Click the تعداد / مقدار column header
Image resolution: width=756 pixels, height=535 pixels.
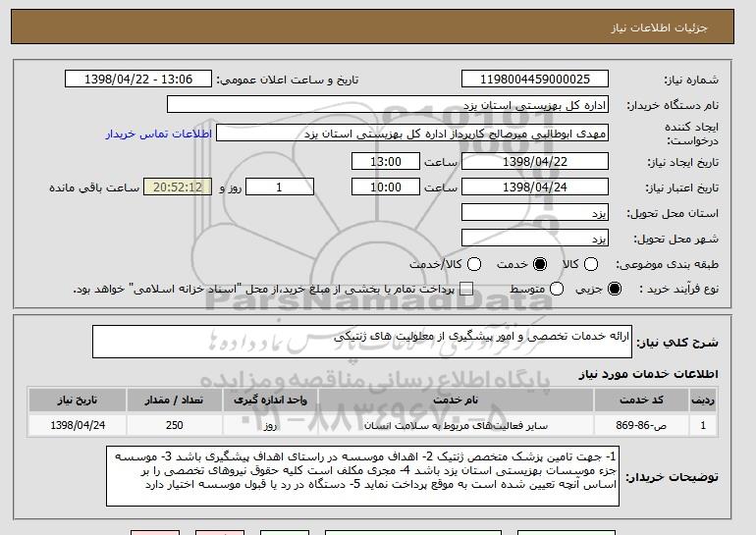coord(174,401)
